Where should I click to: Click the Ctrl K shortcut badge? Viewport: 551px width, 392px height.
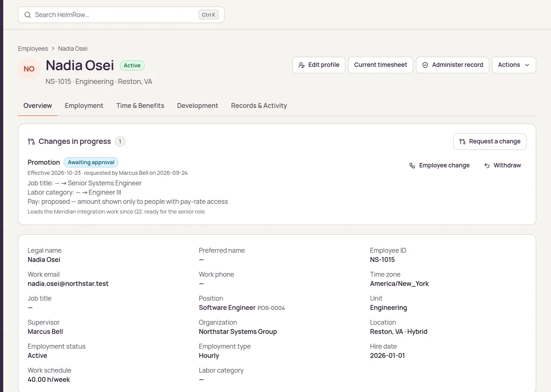click(x=209, y=15)
